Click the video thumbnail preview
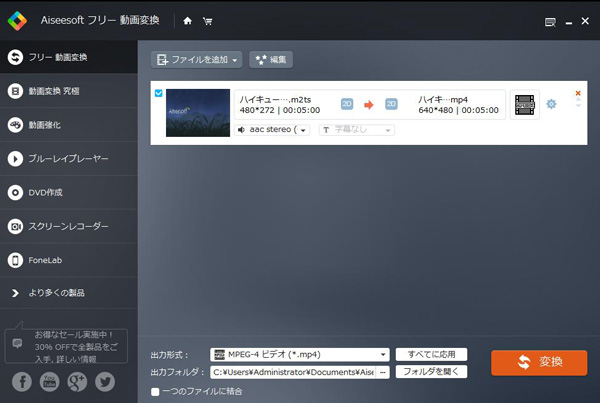The height and width of the screenshot is (403, 600). (198, 113)
